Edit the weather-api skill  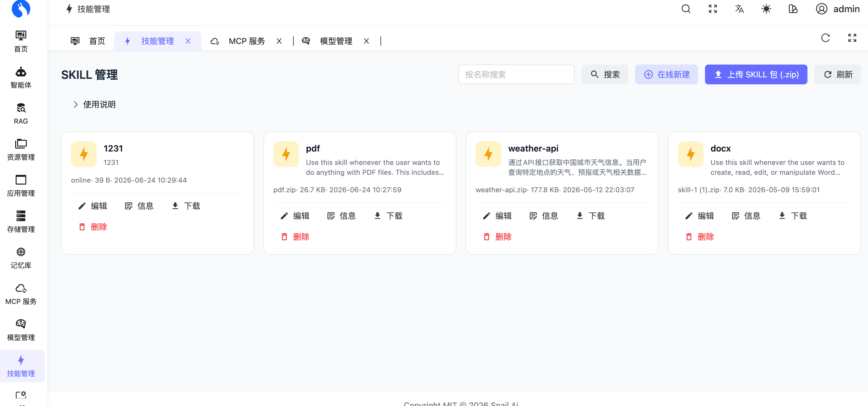tap(497, 216)
